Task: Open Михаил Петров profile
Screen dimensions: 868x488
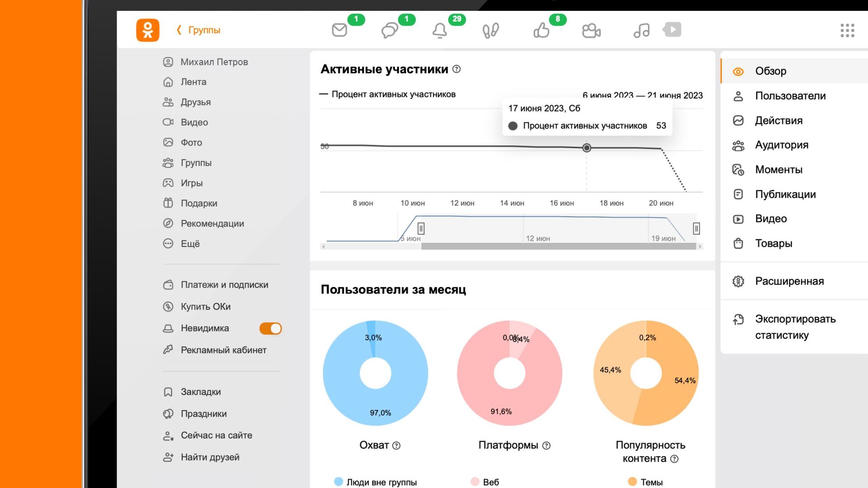Action: pyautogui.click(x=206, y=62)
